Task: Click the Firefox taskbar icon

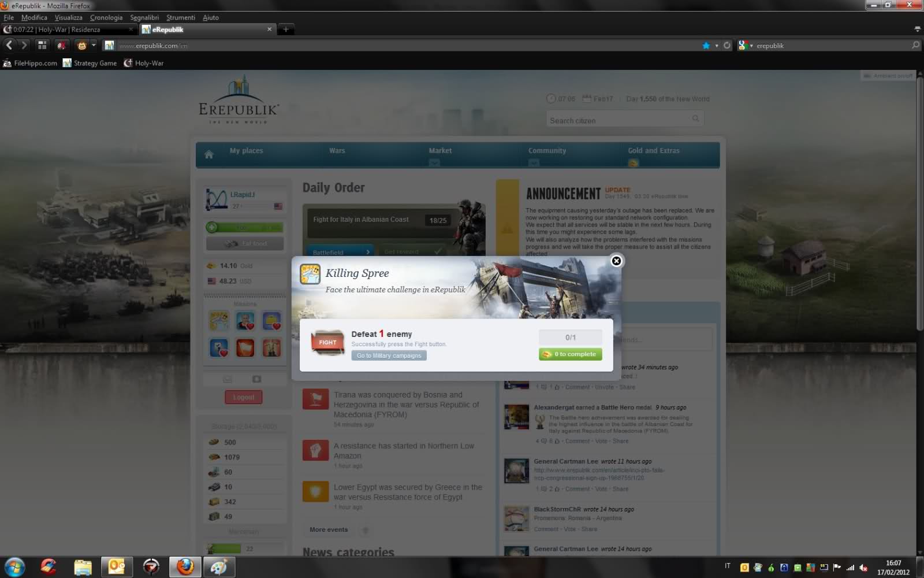Action: pyautogui.click(x=185, y=567)
